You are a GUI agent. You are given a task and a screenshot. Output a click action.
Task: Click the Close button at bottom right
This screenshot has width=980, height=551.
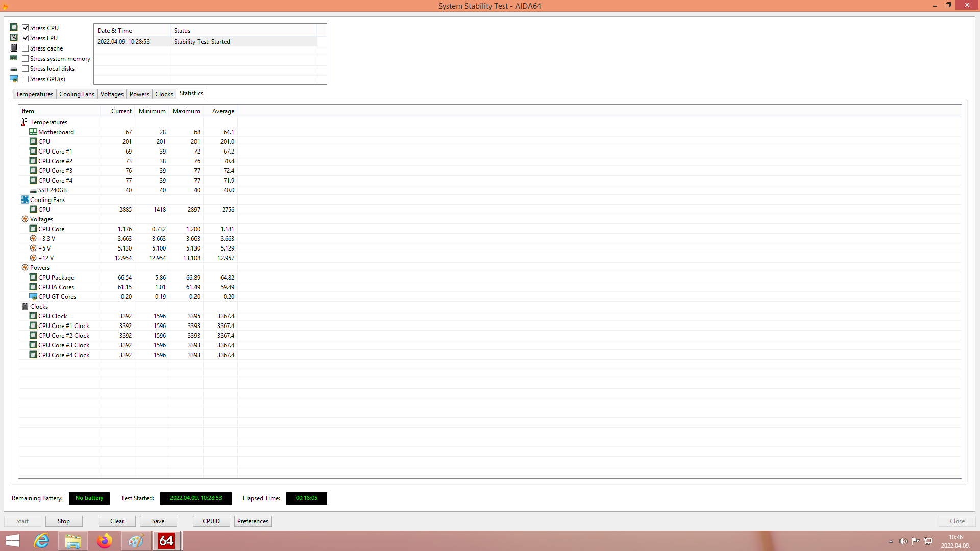point(957,521)
